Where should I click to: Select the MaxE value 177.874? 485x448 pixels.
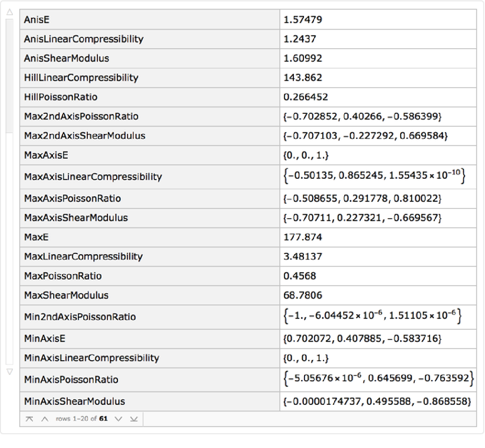[x=302, y=237]
